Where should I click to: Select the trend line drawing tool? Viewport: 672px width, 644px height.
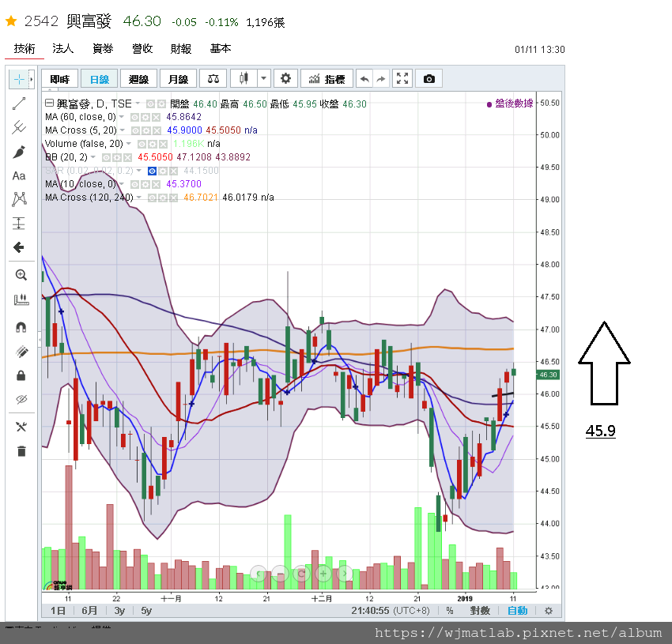pos(19,104)
